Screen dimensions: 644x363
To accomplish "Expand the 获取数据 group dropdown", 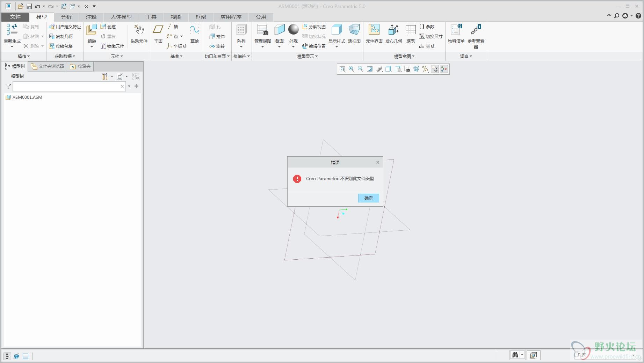I will (x=65, y=56).
